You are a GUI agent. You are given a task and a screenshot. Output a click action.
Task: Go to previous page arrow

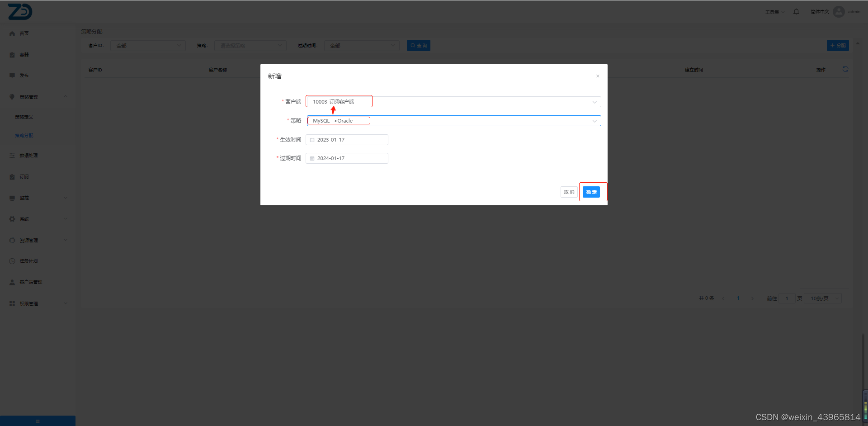click(723, 298)
